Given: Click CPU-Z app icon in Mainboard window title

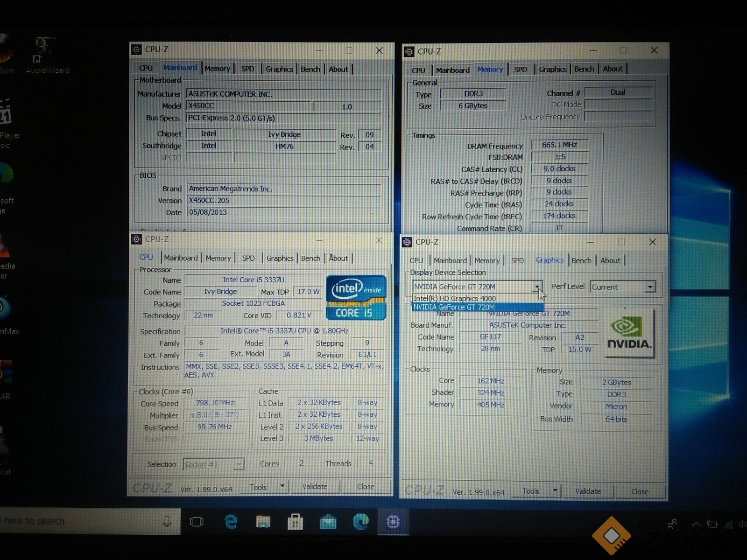Looking at the screenshot, I should click(x=136, y=49).
